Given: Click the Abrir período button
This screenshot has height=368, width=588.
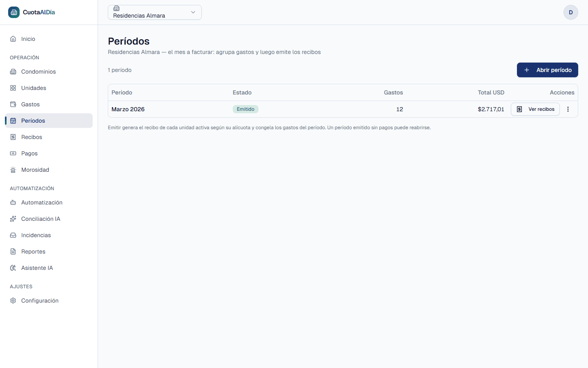Looking at the screenshot, I should (x=548, y=70).
